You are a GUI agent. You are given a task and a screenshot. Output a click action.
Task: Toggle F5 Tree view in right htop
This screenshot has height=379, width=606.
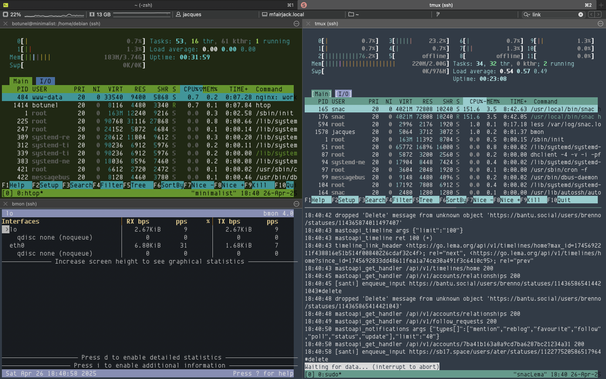click(426, 200)
